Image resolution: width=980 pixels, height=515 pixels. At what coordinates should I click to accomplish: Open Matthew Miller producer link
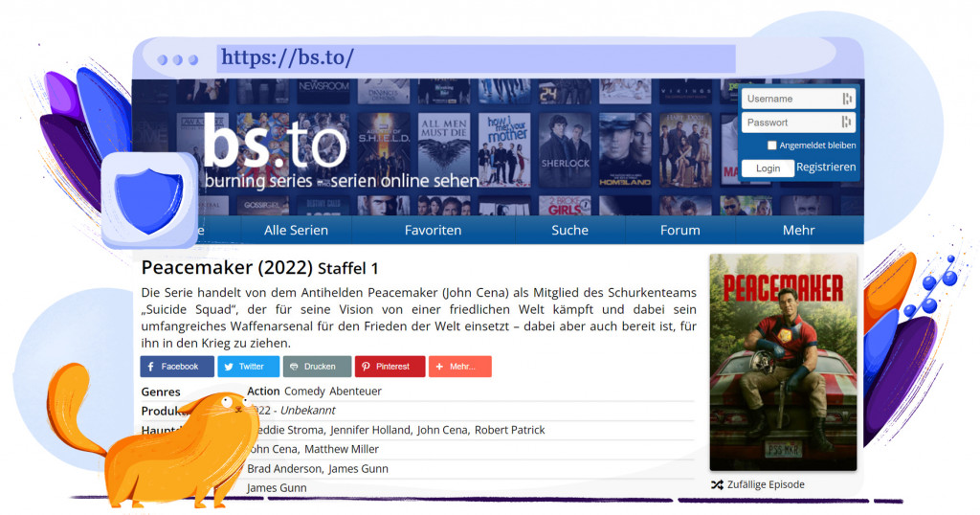342,449
